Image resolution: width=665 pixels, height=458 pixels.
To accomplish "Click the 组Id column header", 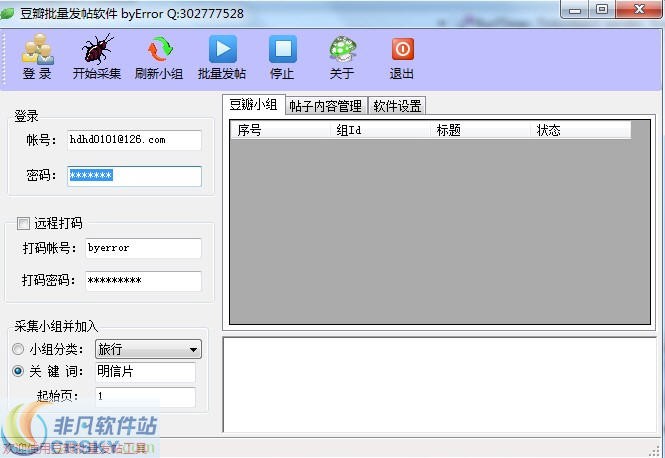I will (x=380, y=130).
